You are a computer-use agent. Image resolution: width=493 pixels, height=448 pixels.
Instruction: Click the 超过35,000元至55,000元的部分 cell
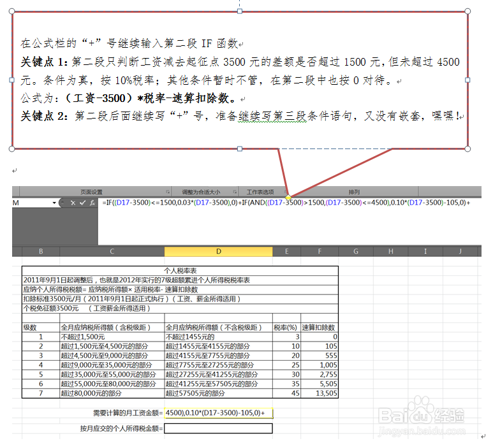coord(112,375)
